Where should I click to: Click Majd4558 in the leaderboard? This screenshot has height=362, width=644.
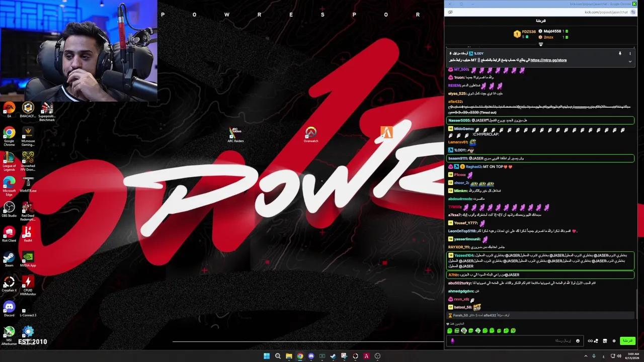coord(552,31)
